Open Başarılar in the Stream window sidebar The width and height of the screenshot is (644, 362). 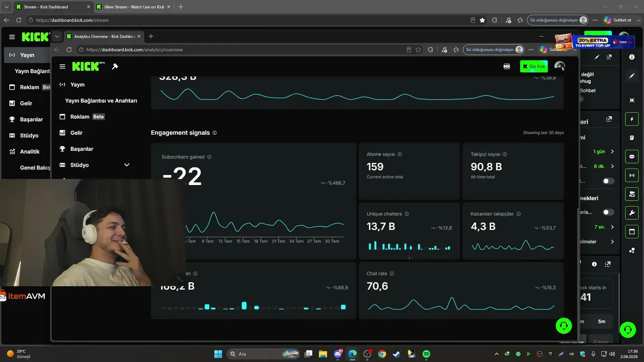pos(31,119)
